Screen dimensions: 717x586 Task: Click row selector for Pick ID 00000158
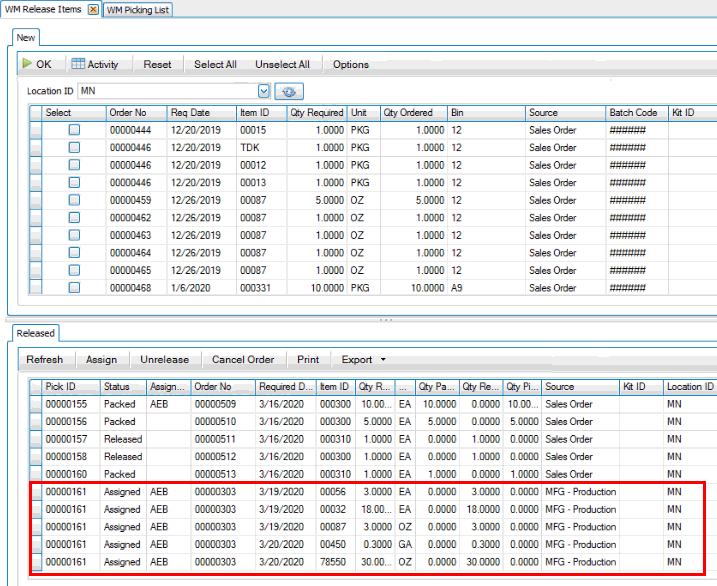(36, 457)
